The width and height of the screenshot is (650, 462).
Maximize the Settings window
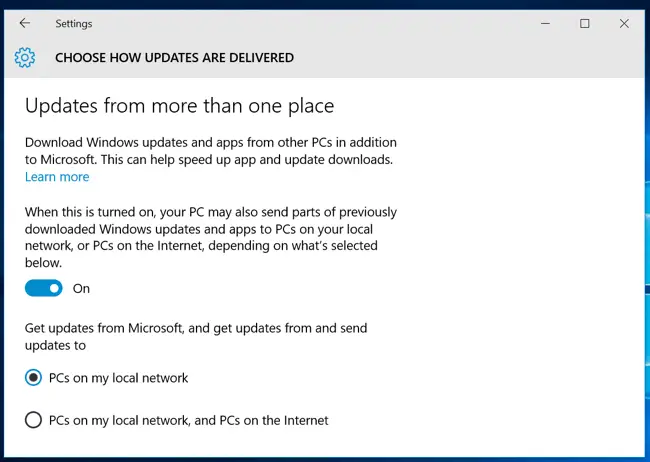[585, 24]
